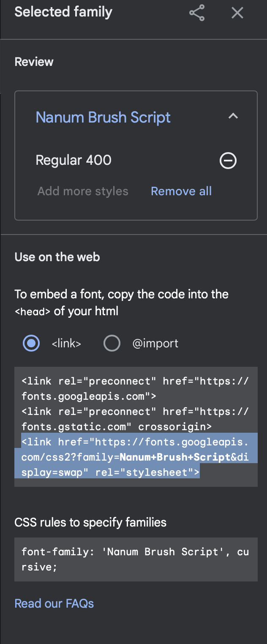Open the Nanum Brush Script font link
This screenshot has height=644, width=267.
click(103, 117)
